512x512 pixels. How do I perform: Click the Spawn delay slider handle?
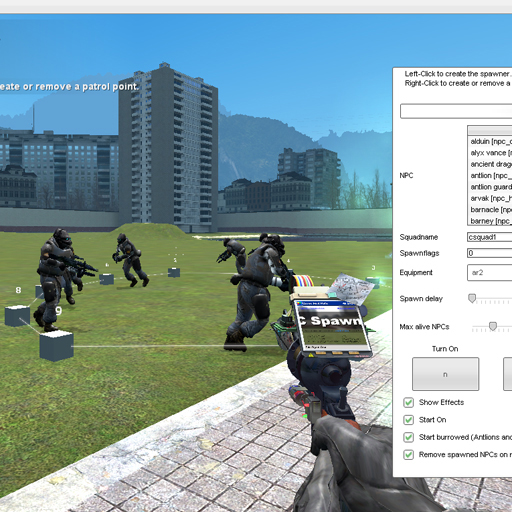[472, 298]
